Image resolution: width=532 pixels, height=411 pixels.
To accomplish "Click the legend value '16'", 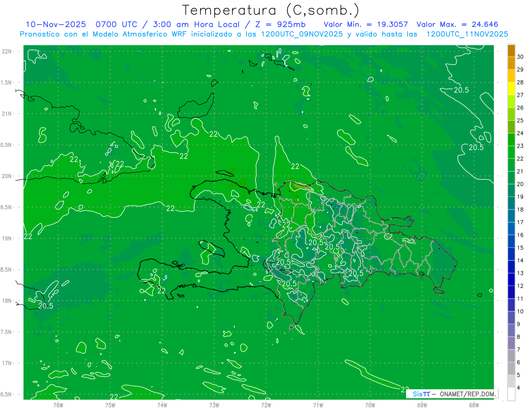I will (520, 235).
